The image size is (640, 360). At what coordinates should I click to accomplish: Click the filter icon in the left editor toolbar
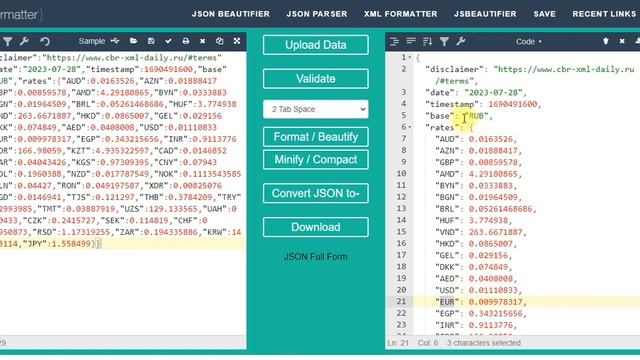click(x=7, y=41)
